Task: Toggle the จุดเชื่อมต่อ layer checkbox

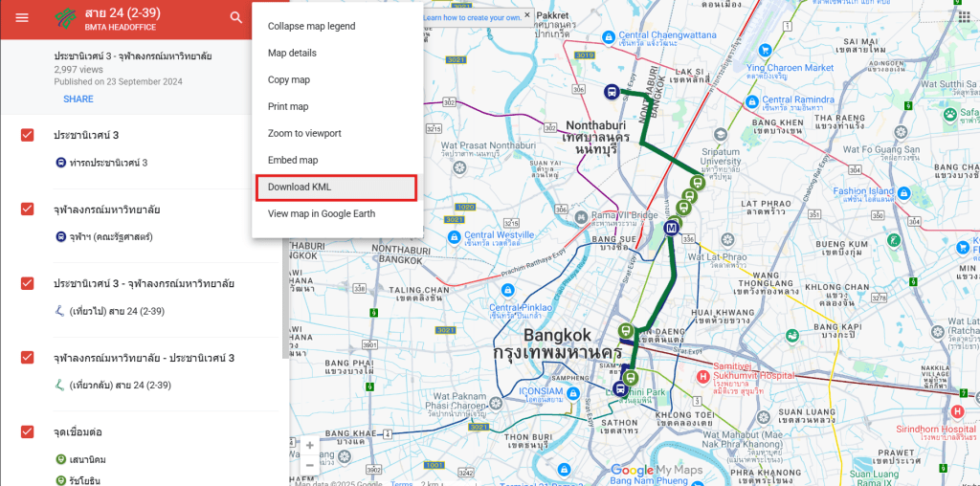Action: (x=28, y=431)
